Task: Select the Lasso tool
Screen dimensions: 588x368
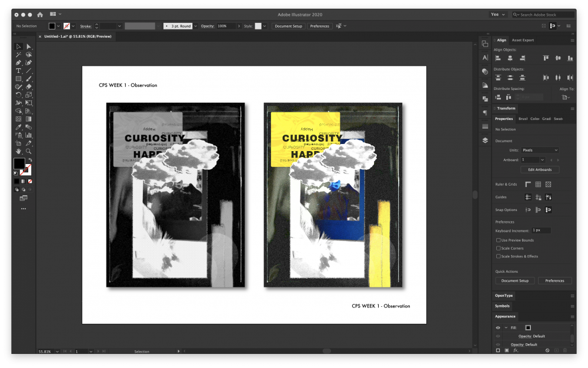Action: point(28,55)
